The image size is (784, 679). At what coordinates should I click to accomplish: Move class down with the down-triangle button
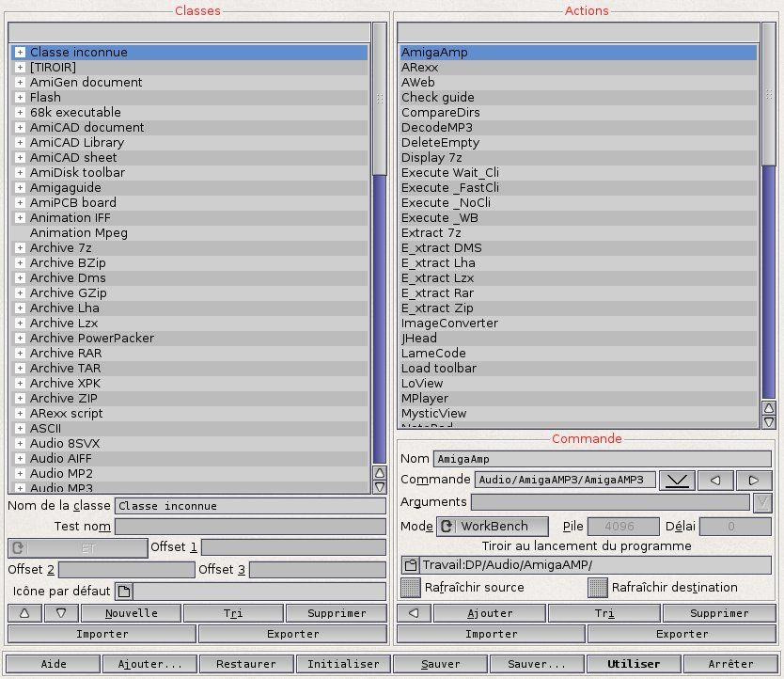[x=61, y=613]
